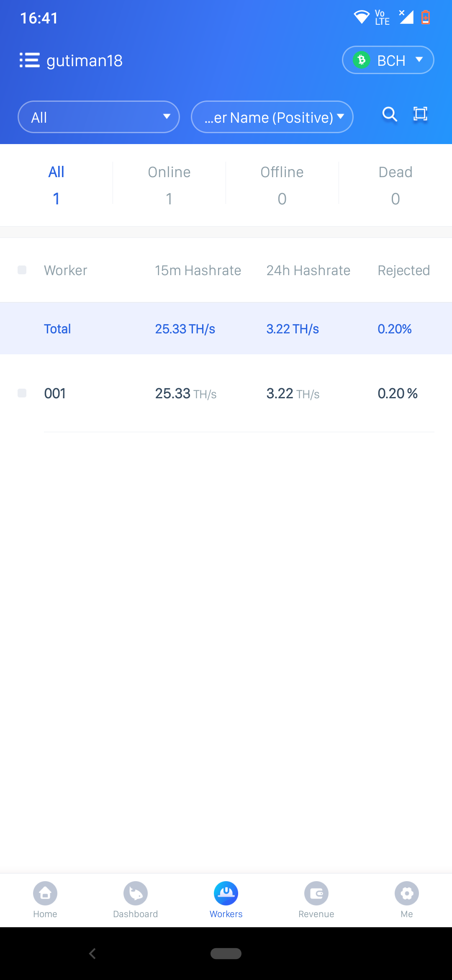Tap the 15m Hashrate column header

198,271
